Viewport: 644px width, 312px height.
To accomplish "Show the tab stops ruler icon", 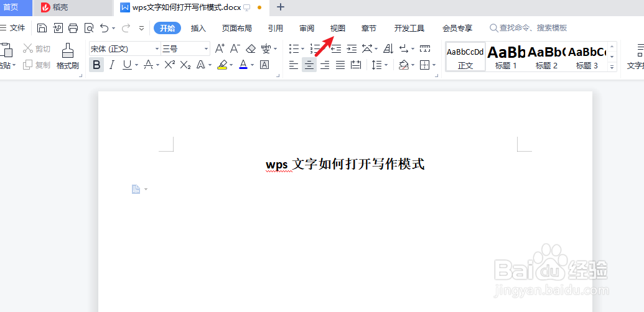I will [x=425, y=48].
